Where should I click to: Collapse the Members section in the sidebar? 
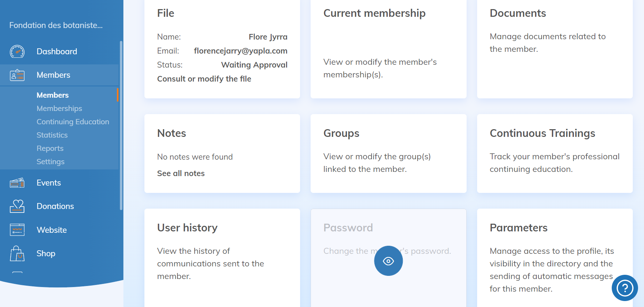click(x=53, y=75)
